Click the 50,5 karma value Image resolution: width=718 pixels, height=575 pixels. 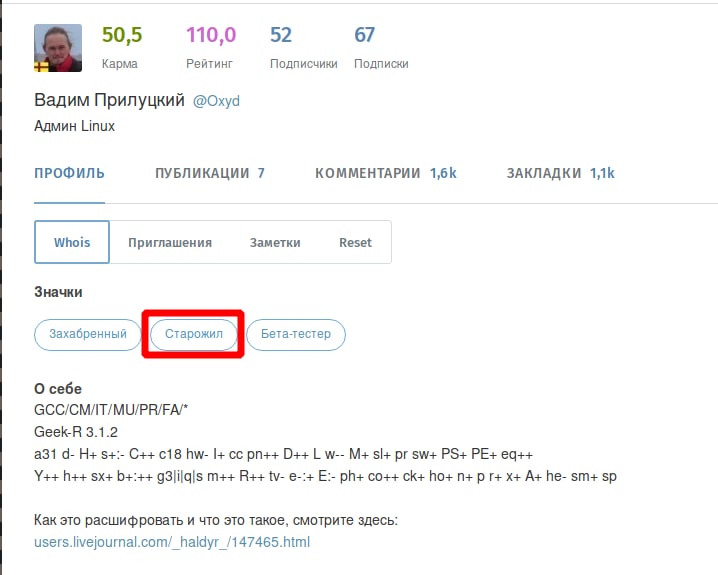pyautogui.click(x=122, y=35)
